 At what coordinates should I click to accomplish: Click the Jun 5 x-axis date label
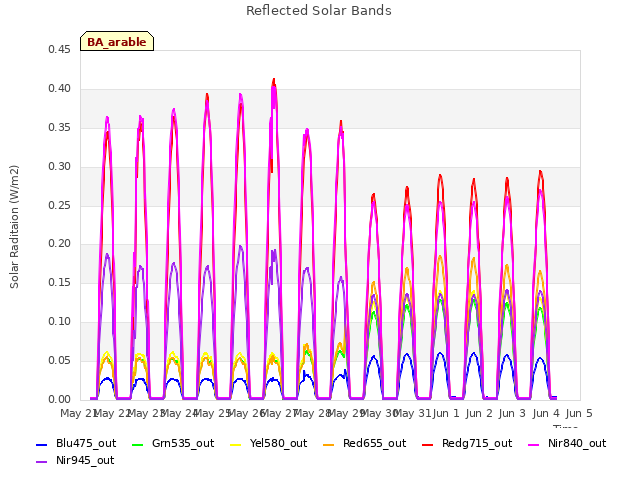coord(579,413)
